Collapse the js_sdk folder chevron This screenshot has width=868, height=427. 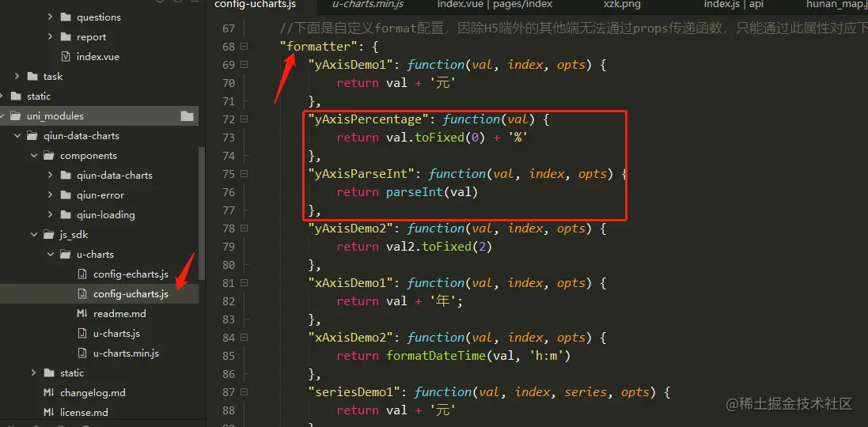click(x=33, y=235)
